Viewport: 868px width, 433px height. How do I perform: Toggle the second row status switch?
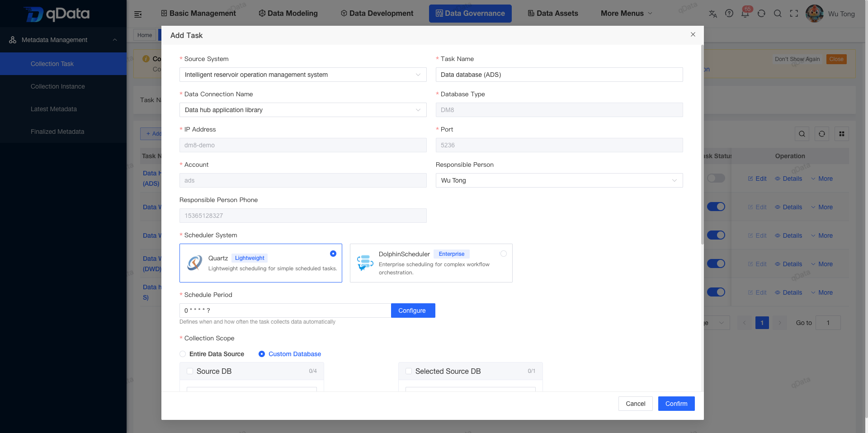pyautogui.click(x=716, y=207)
